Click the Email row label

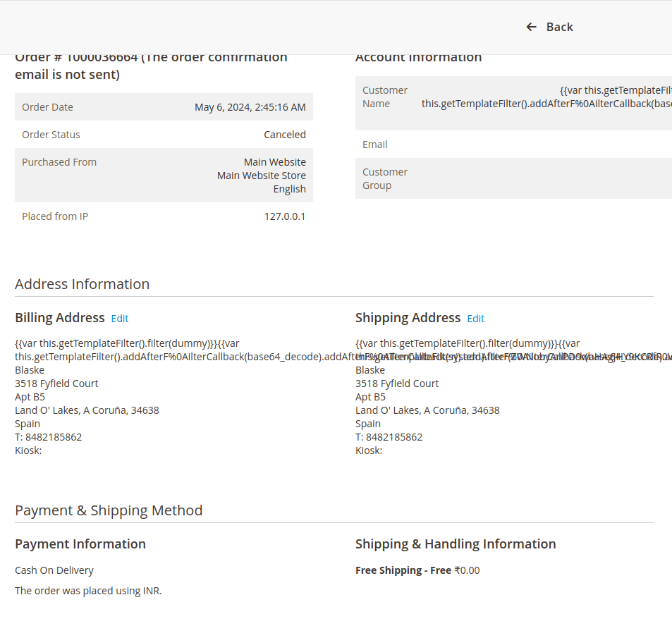(375, 145)
